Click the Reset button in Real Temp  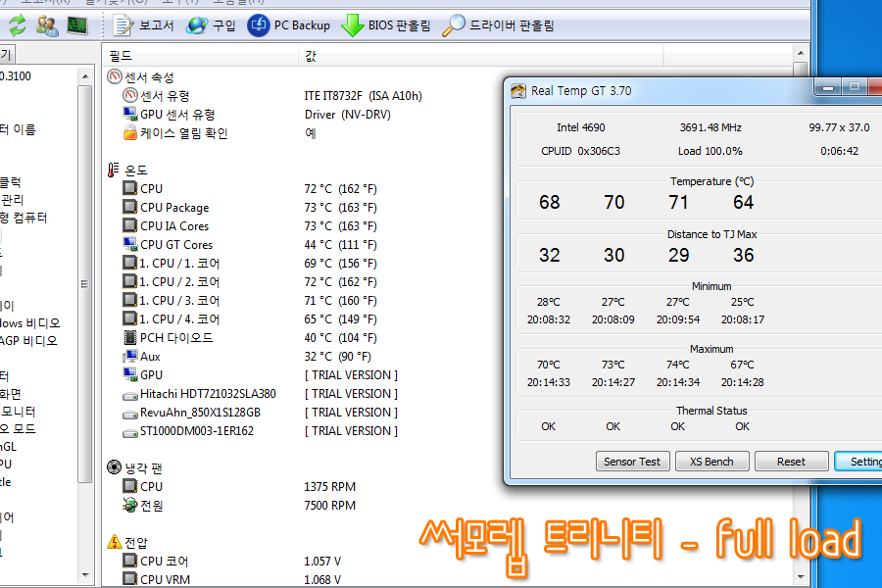coord(791,462)
